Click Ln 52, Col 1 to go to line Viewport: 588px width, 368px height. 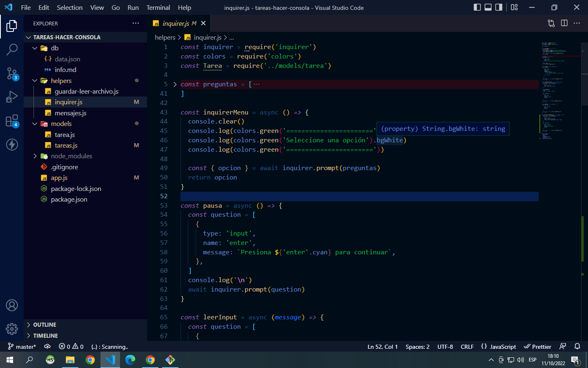(x=383, y=346)
